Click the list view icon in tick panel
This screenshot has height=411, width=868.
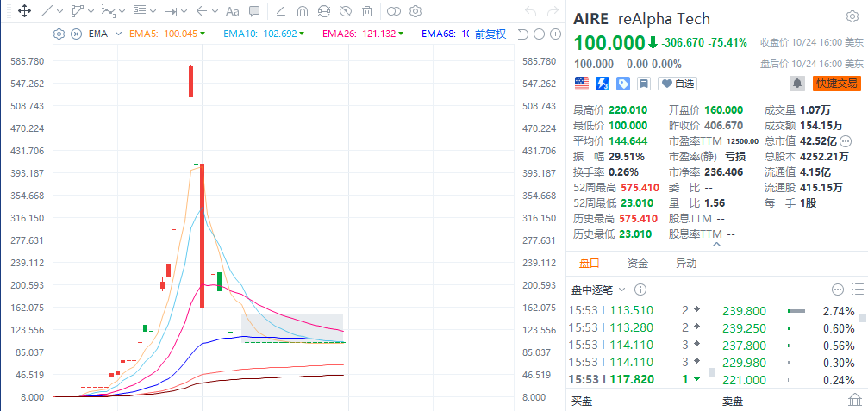pos(858,290)
